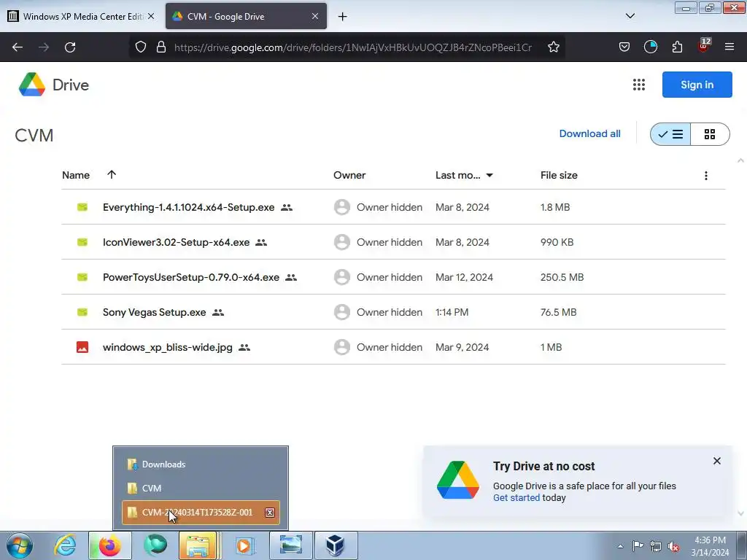Open VirtualBox from the taskbar
The image size is (747, 560).
(336, 545)
